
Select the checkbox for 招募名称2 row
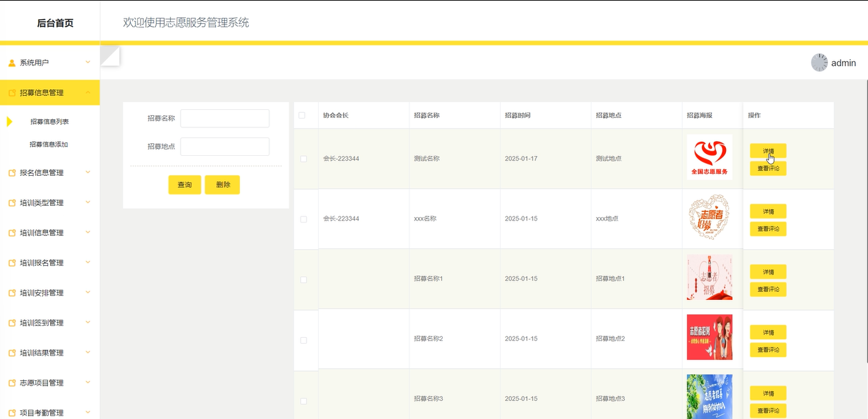(x=303, y=340)
